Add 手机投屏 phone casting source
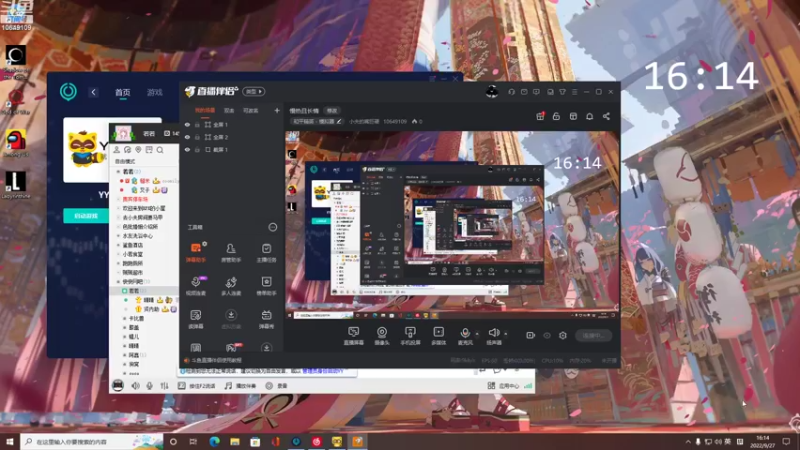The width and height of the screenshot is (800, 450). pyautogui.click(x=410, y=336)
